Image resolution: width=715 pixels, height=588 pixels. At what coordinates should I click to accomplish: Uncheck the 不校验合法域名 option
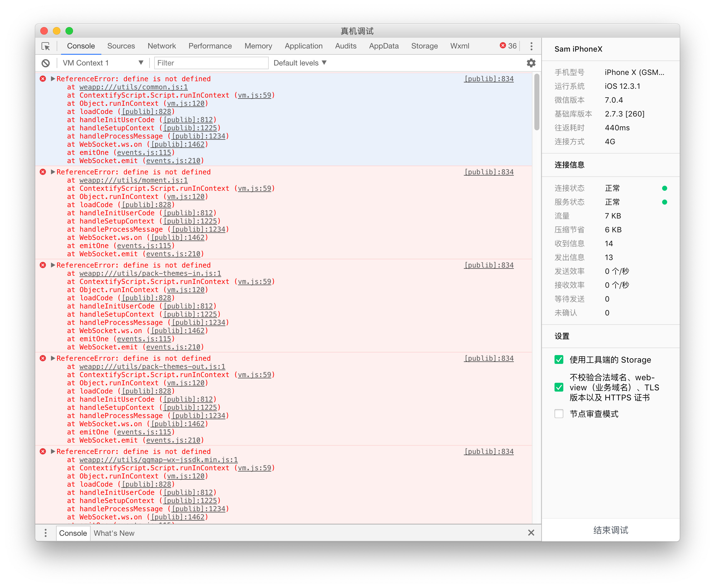pyautogui.click(x=559, y=387)
